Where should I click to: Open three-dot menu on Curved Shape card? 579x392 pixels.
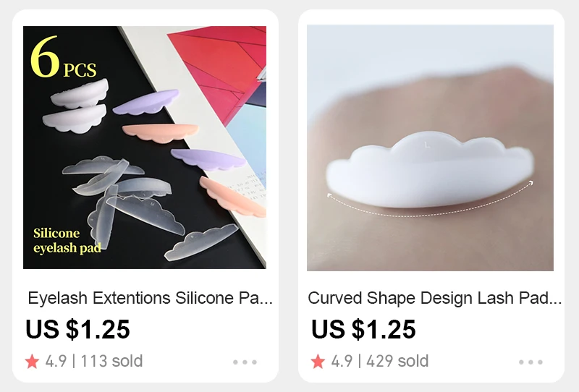pos(531,362)
